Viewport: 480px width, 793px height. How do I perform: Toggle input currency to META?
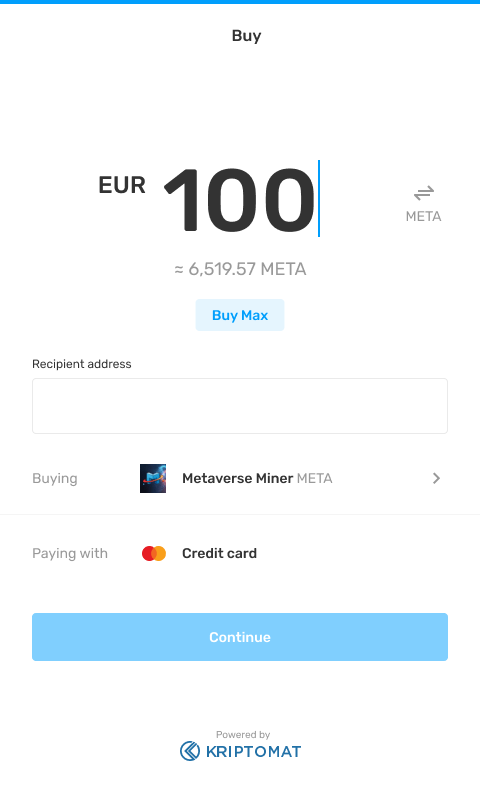coord(423,203)
